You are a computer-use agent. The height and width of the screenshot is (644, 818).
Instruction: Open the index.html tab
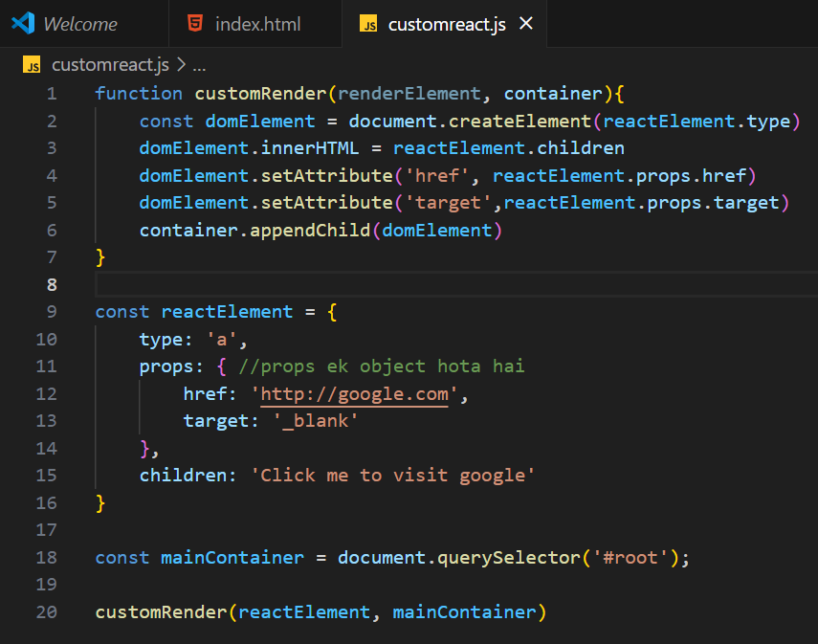pos(257,24)
